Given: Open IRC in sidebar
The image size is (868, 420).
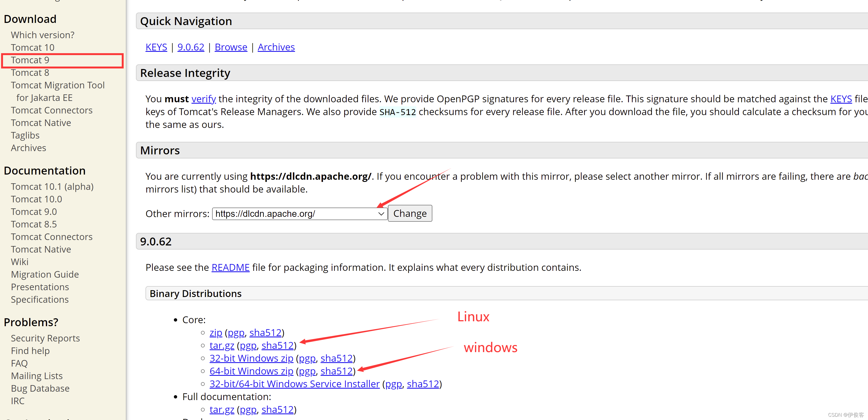Looking at the screenshot, I should coord(17,401).
